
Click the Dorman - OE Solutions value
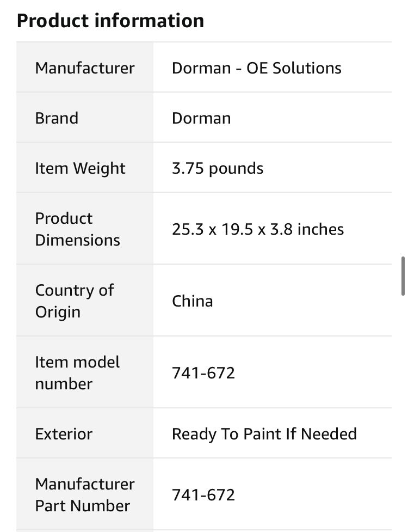[x=257, y=68]
